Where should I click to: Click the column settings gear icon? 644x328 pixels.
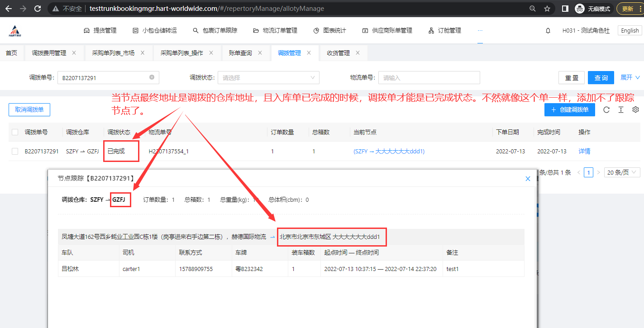[635, 109]
